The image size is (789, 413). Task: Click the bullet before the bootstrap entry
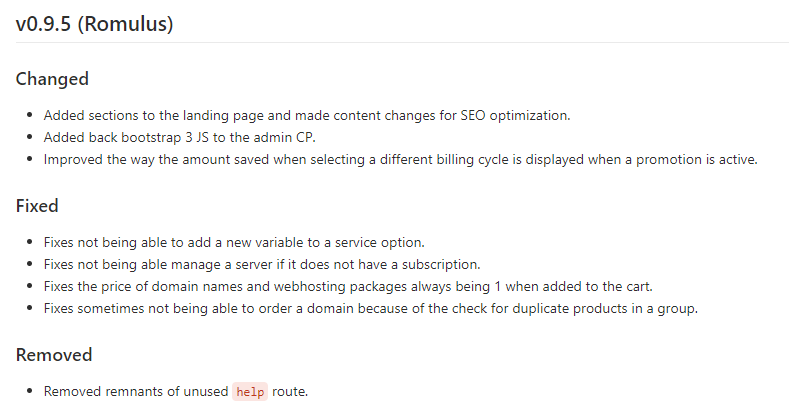pos(31,137)
